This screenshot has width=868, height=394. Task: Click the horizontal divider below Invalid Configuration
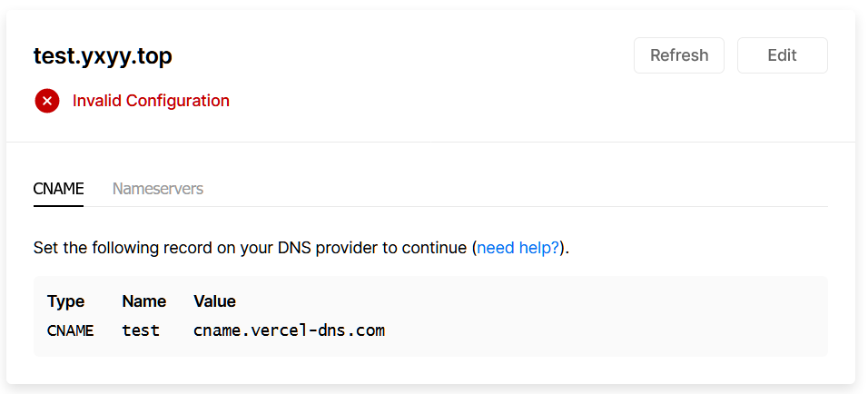[430, 143]
